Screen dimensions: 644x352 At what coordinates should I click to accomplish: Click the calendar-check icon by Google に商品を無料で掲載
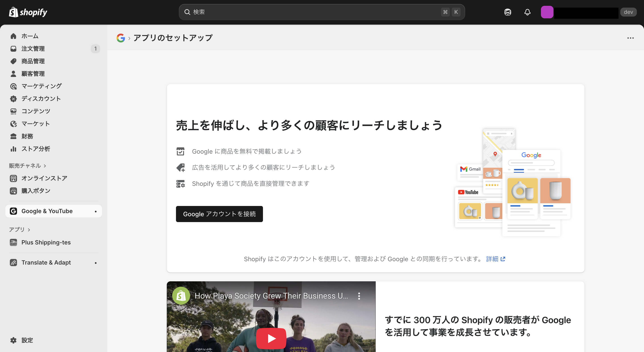(x=180, y=151)
